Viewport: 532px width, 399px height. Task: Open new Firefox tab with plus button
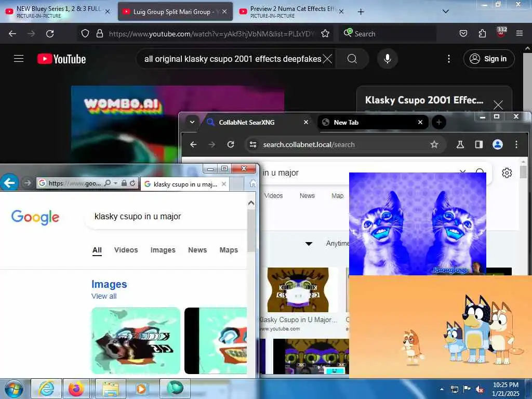pyautogui.click(x=361, y=12)
